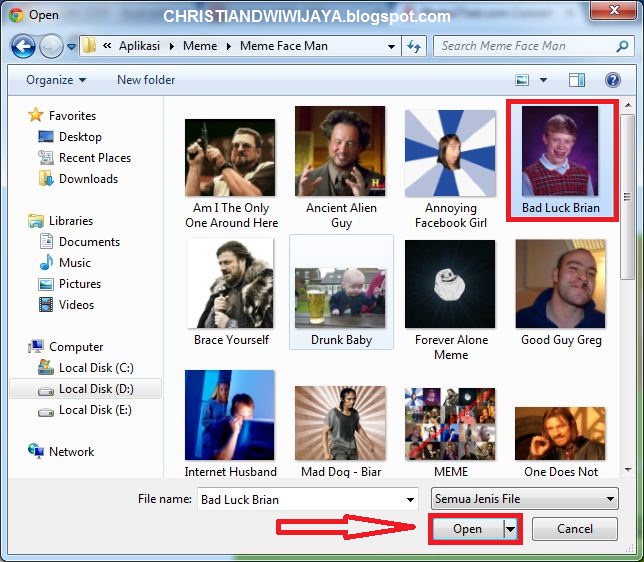
Task: Open Local Disk (D:)
Action: click(x=85, y=389)
